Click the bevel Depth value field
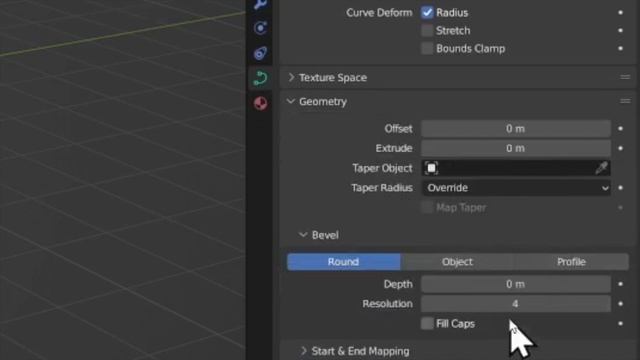 pos(516,284)
